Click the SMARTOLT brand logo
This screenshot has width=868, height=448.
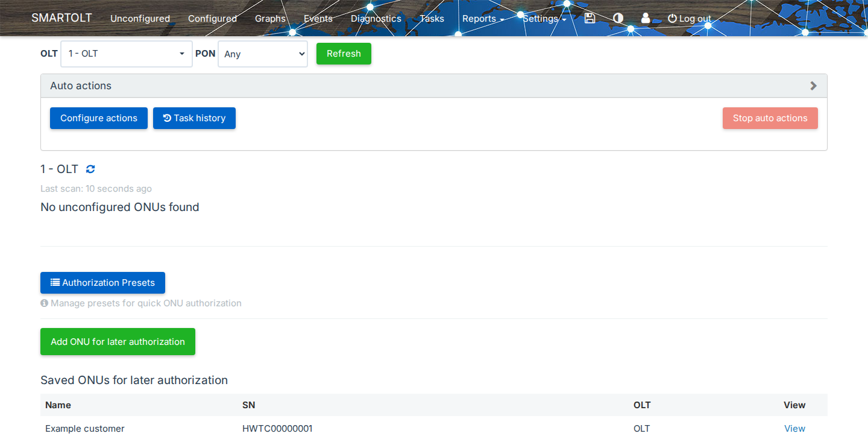pos(61,17)
